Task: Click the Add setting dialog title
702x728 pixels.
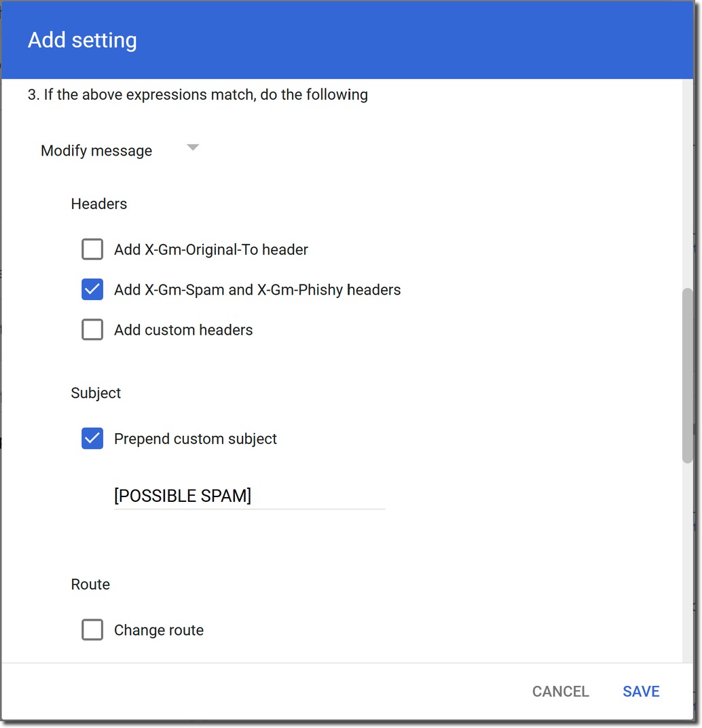Action: click(82, 40)
